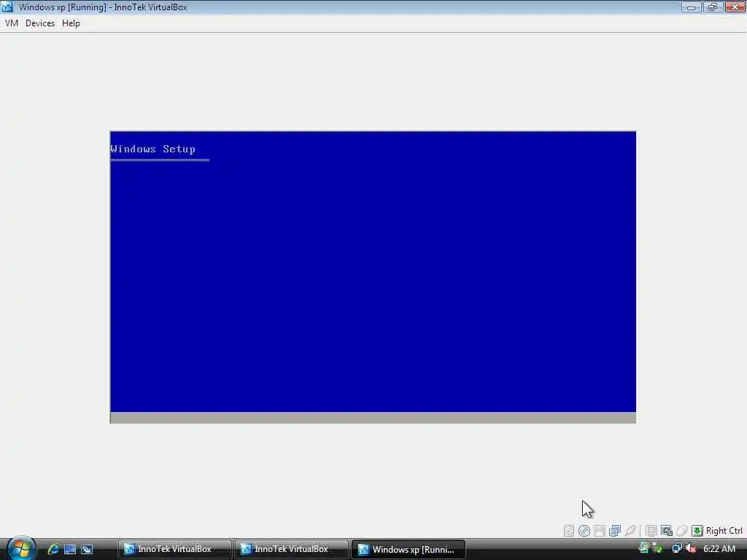
Task: Click Show Desktop in Quick Launch
Action: [x=70, y=549]
